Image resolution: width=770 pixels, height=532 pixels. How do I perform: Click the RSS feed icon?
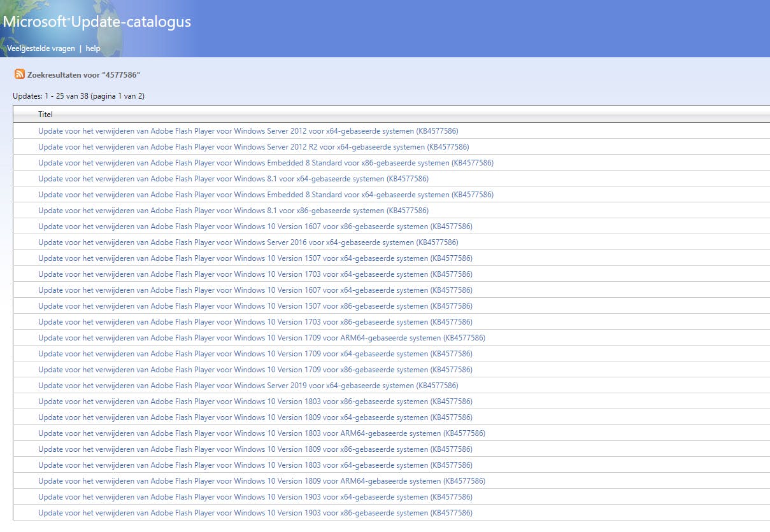pyautogui.click(x=20, y=74)
